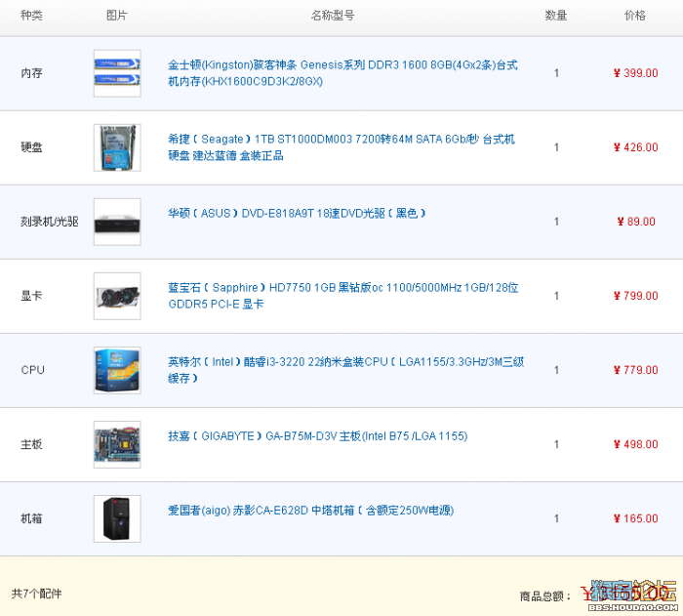The height and width of the screenshot is (616, 683).
Task: Click the ¥779.00 price
Action: (x=635, y=370)
